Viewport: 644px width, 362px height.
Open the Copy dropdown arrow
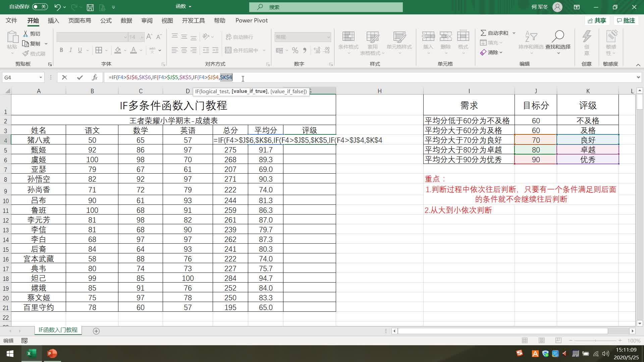pyautogui.click(x=46, y=44)
